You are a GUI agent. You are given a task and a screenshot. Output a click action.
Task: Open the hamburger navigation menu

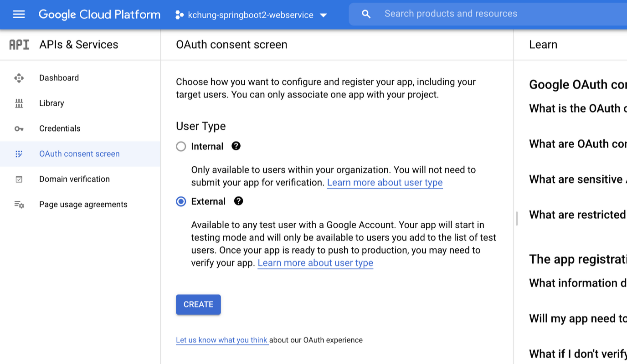point(19,15)
